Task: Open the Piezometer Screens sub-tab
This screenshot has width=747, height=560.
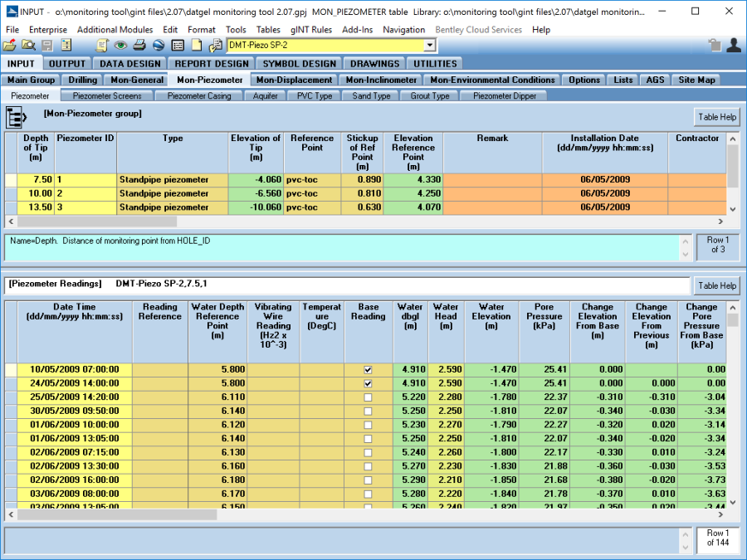Action: 107,96
